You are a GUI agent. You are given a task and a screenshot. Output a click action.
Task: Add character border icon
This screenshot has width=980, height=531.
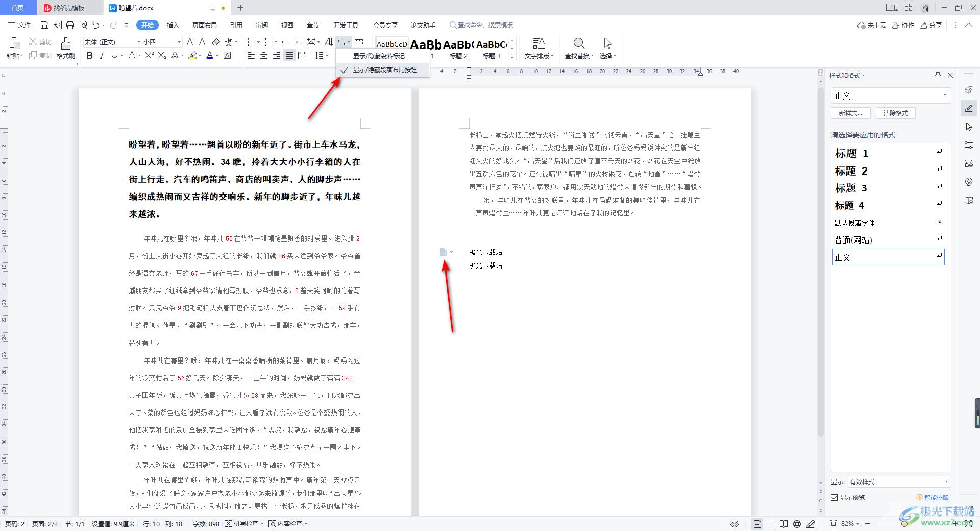[x=228, y=55]
